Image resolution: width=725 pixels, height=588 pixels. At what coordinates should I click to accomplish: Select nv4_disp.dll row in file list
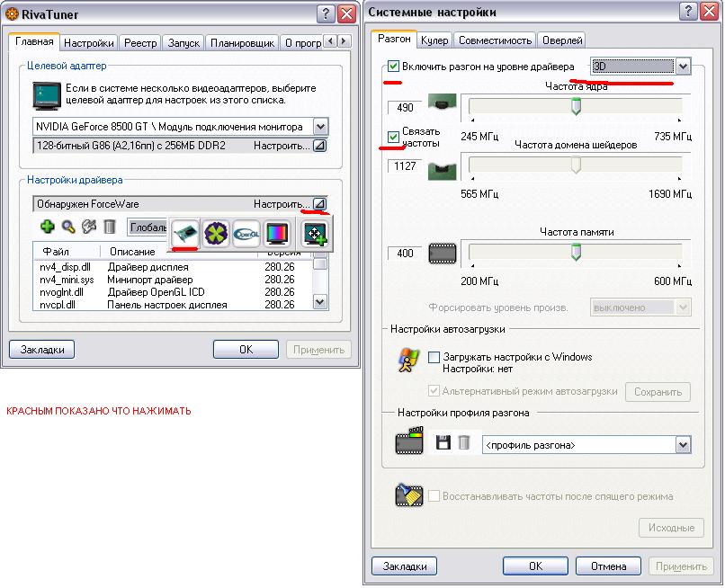[174, 267]
